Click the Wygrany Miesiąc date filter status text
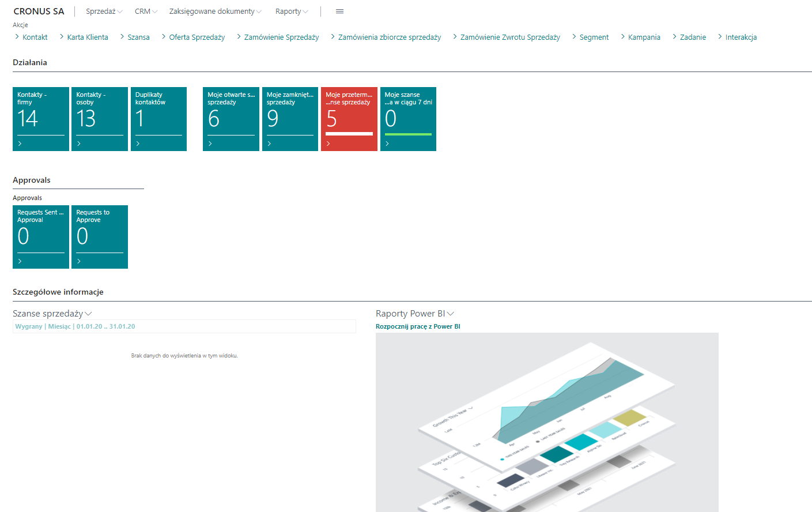This screenshot has height=512, width=812. click(x=75, y=326)
